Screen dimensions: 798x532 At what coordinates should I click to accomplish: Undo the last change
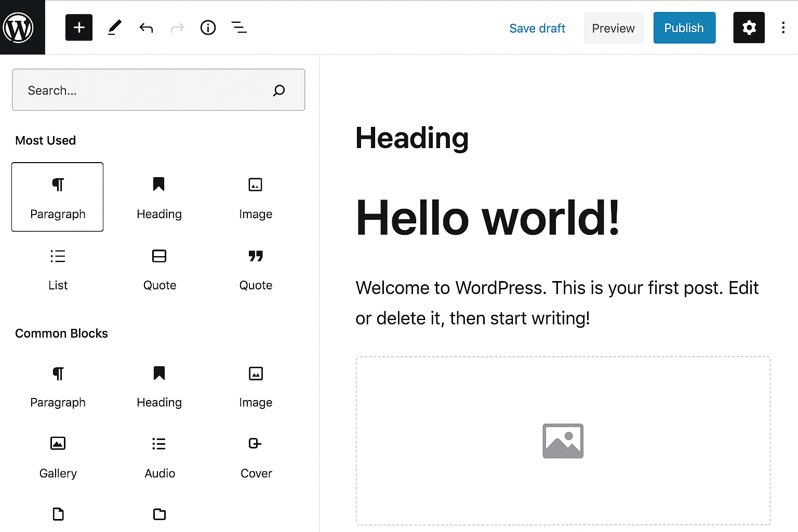146,28
